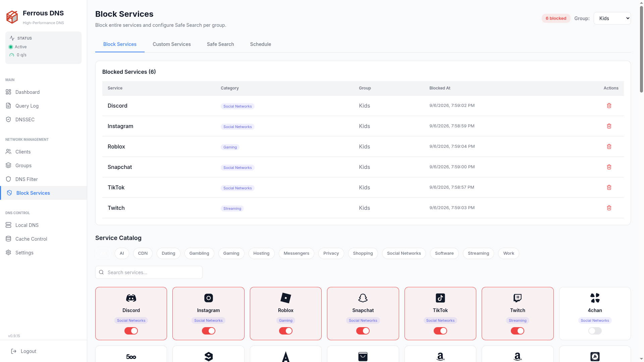Click the Service column header

pyautogui.click(x=115, y=88)
